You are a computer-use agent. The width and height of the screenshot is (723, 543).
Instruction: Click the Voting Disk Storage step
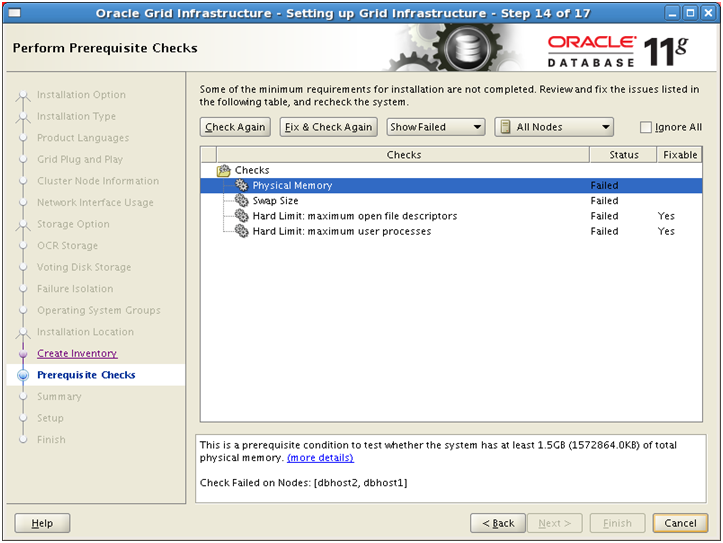point(84,267)
